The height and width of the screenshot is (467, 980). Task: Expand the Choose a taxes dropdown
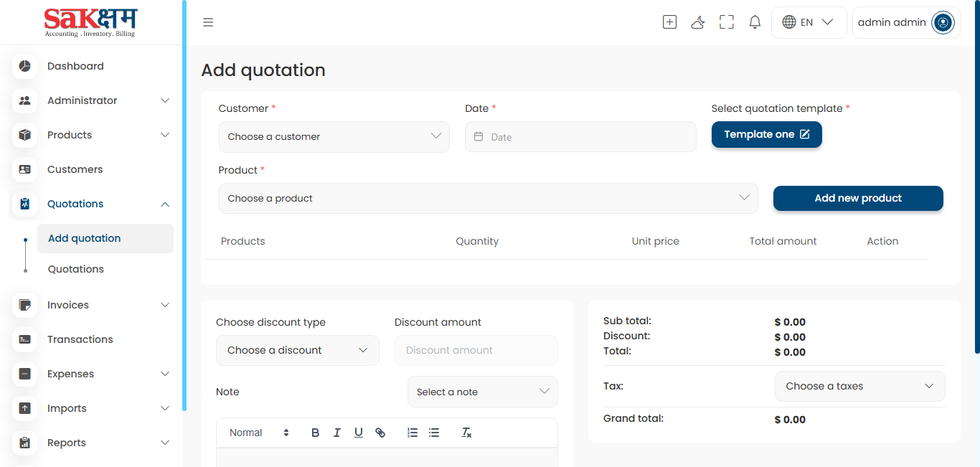pos(859,386)
